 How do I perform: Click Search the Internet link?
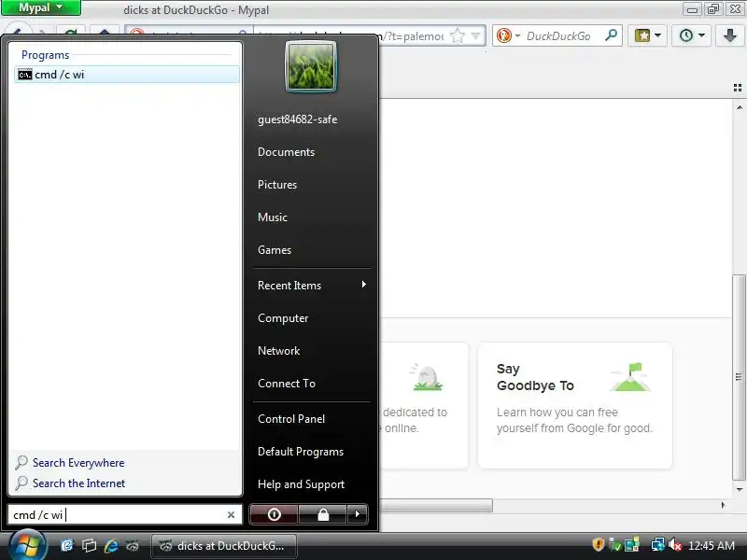[78, 483]
